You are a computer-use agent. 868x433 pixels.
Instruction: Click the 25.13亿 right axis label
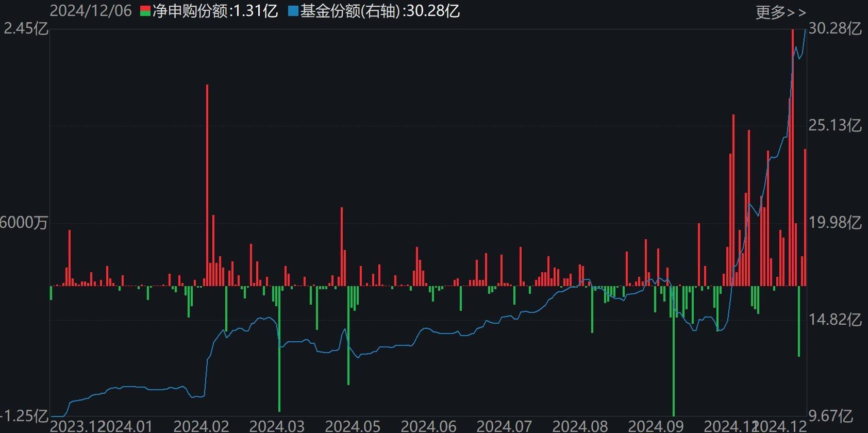click(x=834, y=125)
